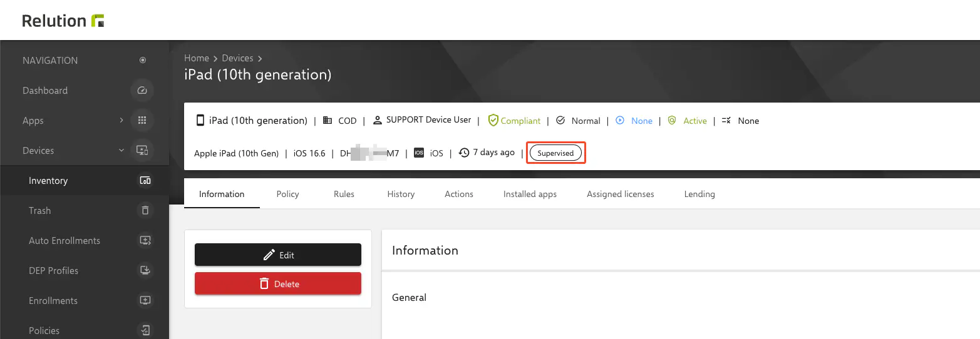The height and width of the screenshot is (339, 980).
Task: Click the DEP Profiles download icon
Action: point(145,271)
